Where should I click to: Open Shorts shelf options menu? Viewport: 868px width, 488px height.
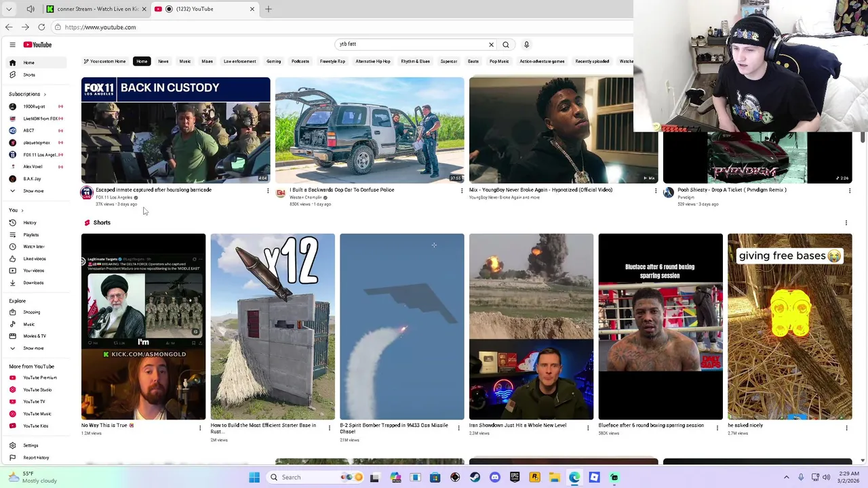[x=846, y=223]
